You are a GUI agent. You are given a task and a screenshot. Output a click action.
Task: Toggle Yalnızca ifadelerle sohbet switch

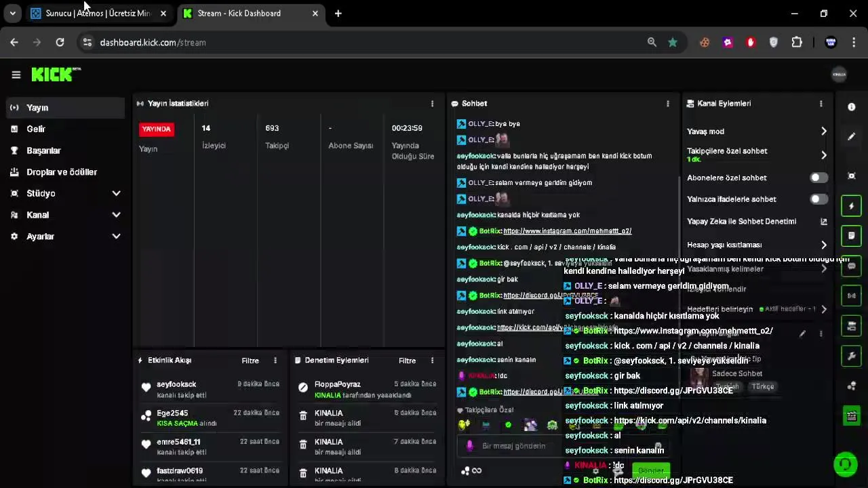point(819,199)
